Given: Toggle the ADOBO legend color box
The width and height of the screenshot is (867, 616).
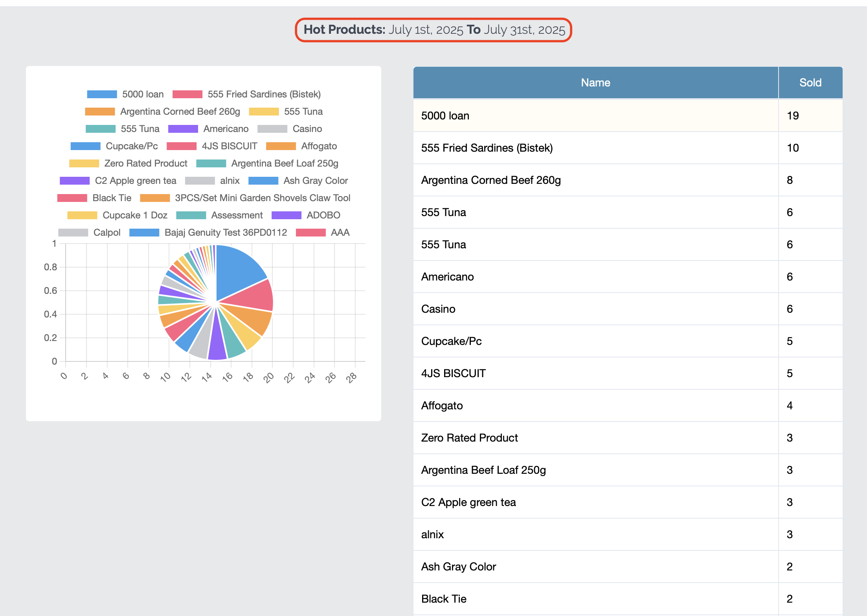Looking at the screenshot, I should (x=286, y=215).
